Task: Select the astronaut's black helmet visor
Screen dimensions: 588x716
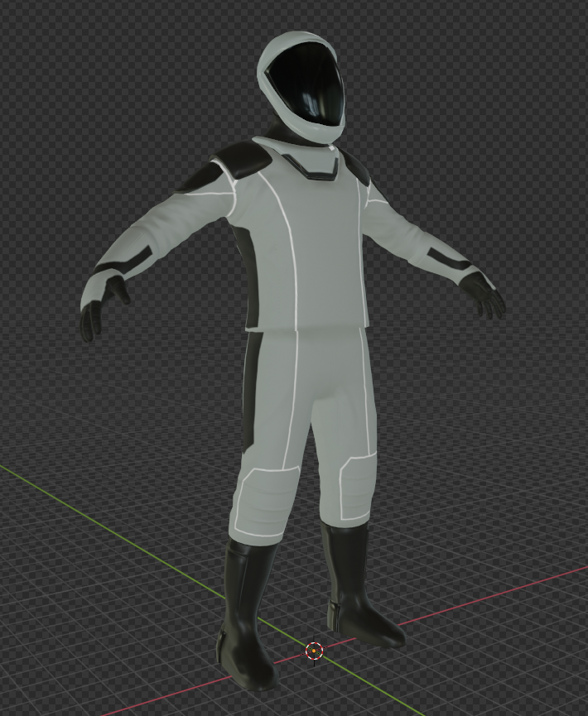Action: 307,85
